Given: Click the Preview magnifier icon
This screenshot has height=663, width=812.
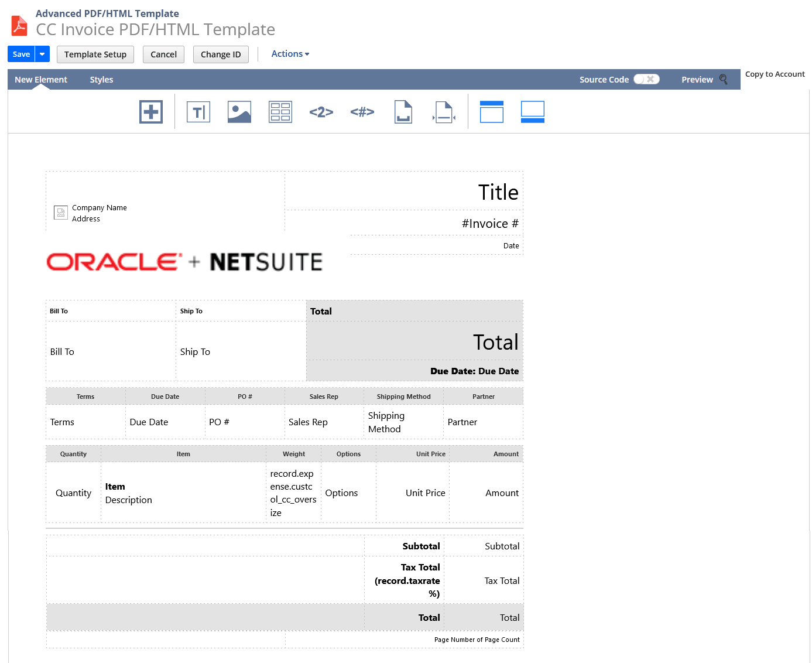Looking at the screenshot, I should pyautogui.click(x=724, y=80).
